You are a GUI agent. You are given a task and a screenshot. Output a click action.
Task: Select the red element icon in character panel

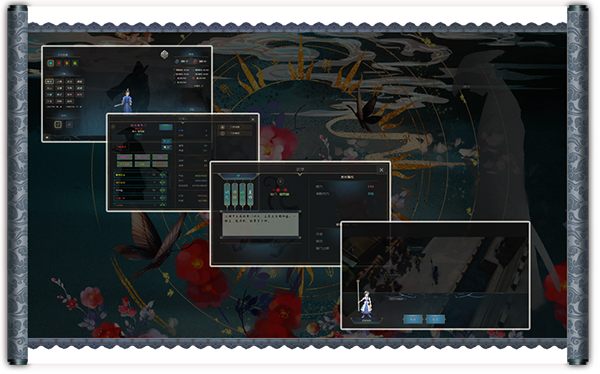pyautogui.click(x=59, y=63)
